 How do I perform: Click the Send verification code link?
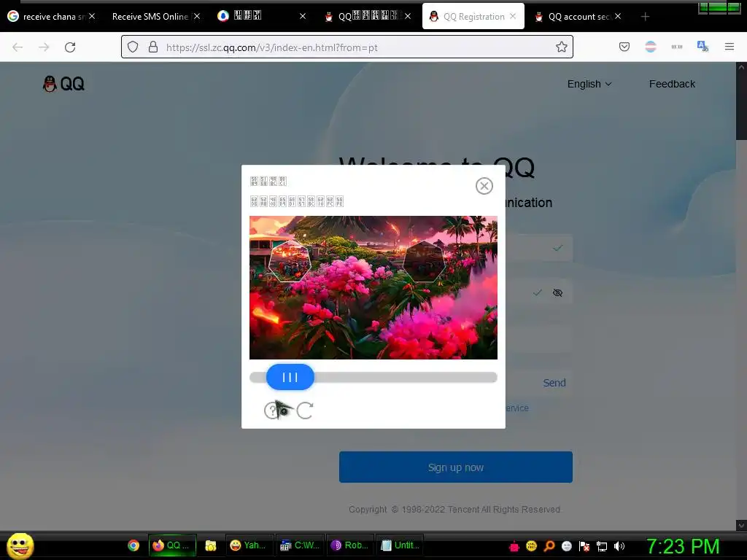554,383
